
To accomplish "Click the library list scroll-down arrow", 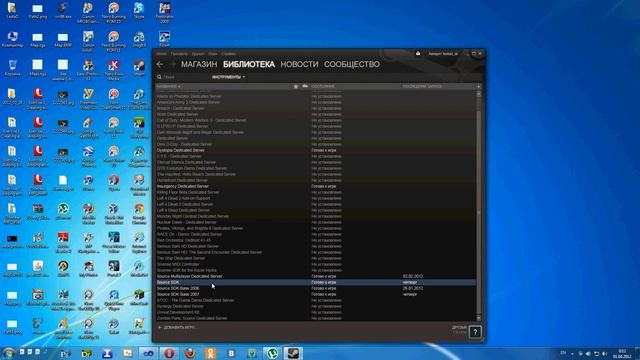I will coord(479,318).
